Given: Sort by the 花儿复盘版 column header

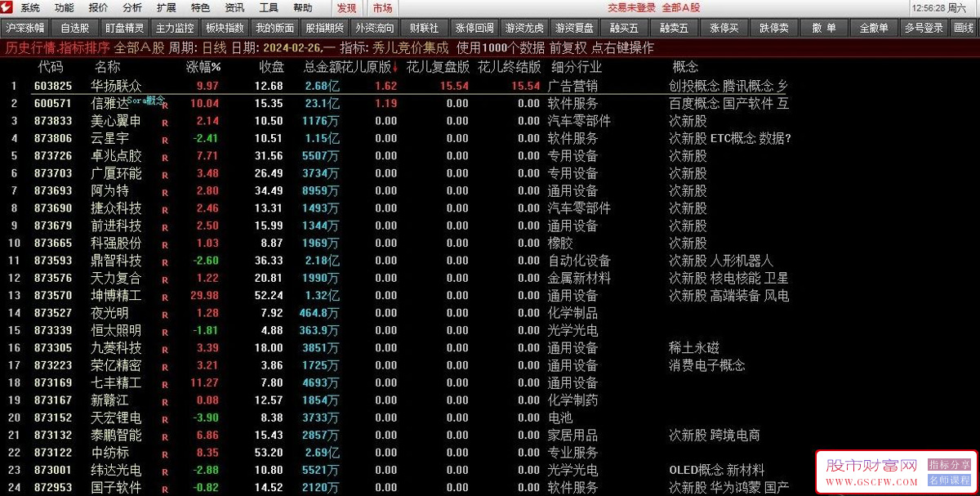Looking at the screenshot, I should 438,67.
